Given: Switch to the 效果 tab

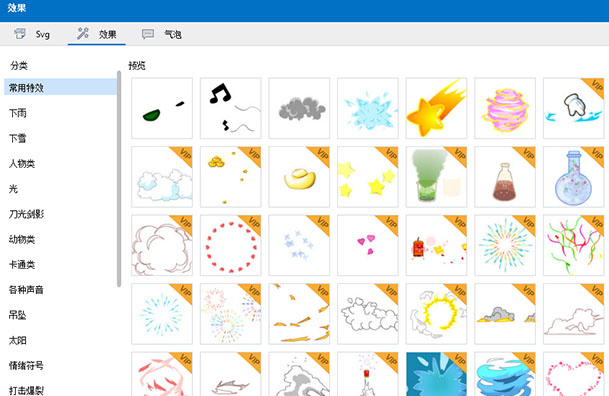Looking at the screenshot, I should (97, 34).
